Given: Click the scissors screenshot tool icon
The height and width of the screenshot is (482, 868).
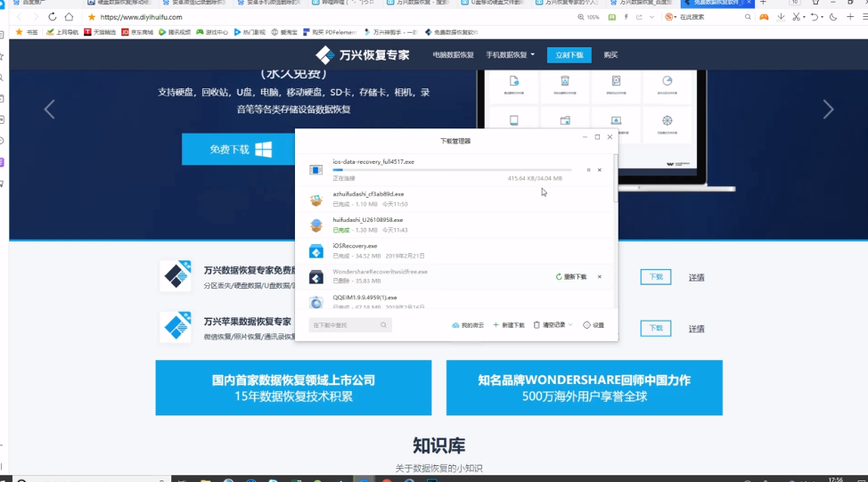Looking at the screenshot, I should [x=796, y=17].
